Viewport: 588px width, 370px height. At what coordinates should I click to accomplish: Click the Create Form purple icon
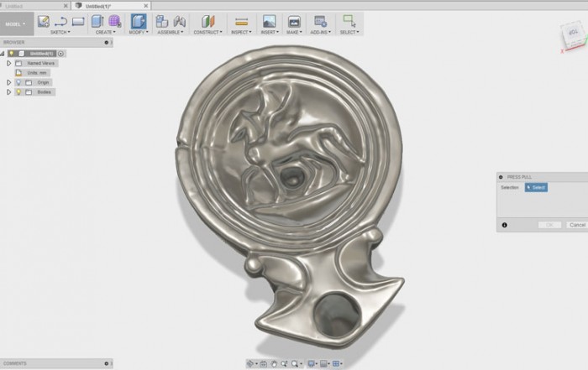[114, 21]
